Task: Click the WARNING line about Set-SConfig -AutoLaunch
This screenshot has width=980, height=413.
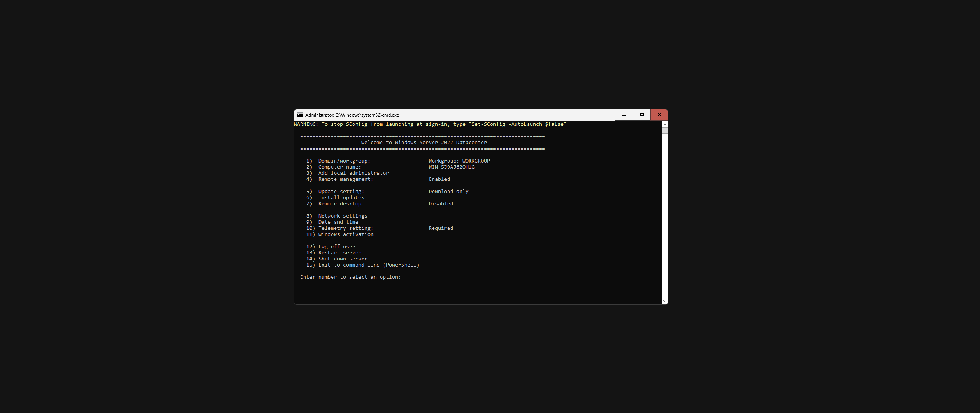Action: (430, 124)
